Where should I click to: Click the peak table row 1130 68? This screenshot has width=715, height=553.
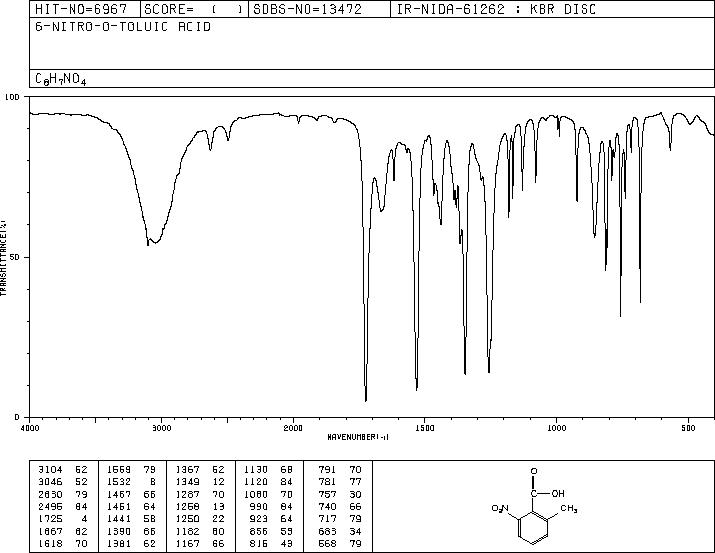tap(269, 469)
